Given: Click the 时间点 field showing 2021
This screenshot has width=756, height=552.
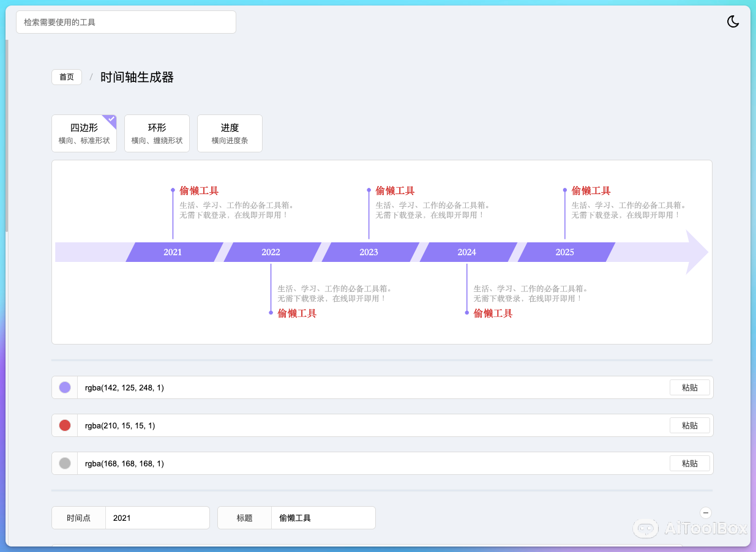Looking at the screenshot, I should [157, 517].
